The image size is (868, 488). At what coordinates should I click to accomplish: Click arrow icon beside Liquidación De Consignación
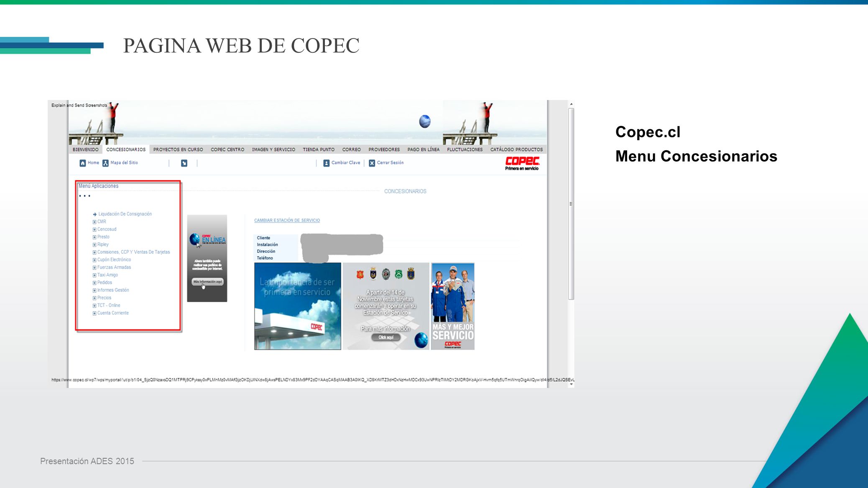click(95, 214)
